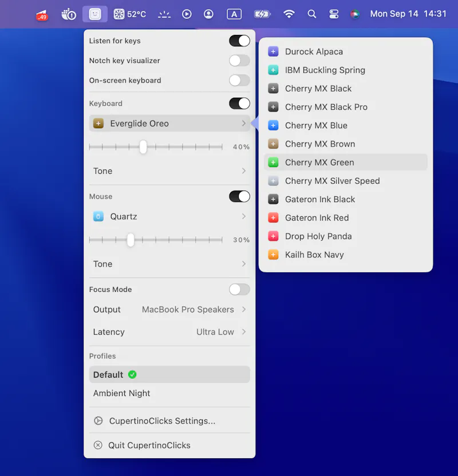The width and height of the screenshot is (458, 476).
Task: Select Cherry MX Black Pro switch sound
Action: click(x=346, y=107)
